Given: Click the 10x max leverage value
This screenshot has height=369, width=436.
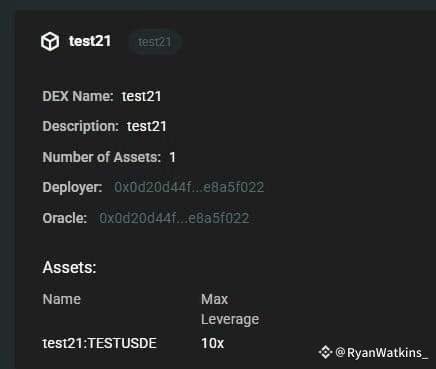Looking at the screenshot, I should click(213, 344).
